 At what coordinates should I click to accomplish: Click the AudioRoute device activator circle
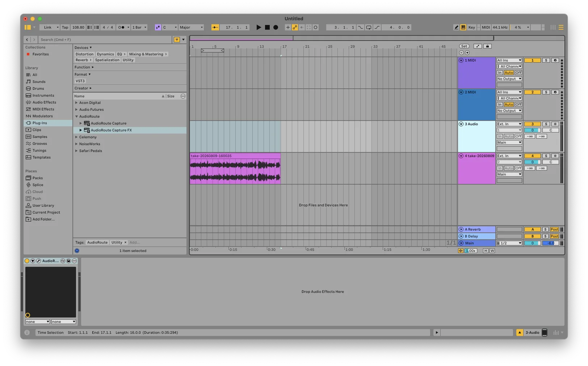coord(27,261)
